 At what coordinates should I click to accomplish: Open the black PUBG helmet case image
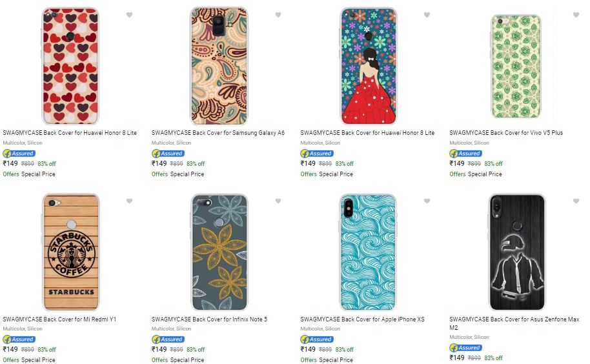tap(517, 252)
